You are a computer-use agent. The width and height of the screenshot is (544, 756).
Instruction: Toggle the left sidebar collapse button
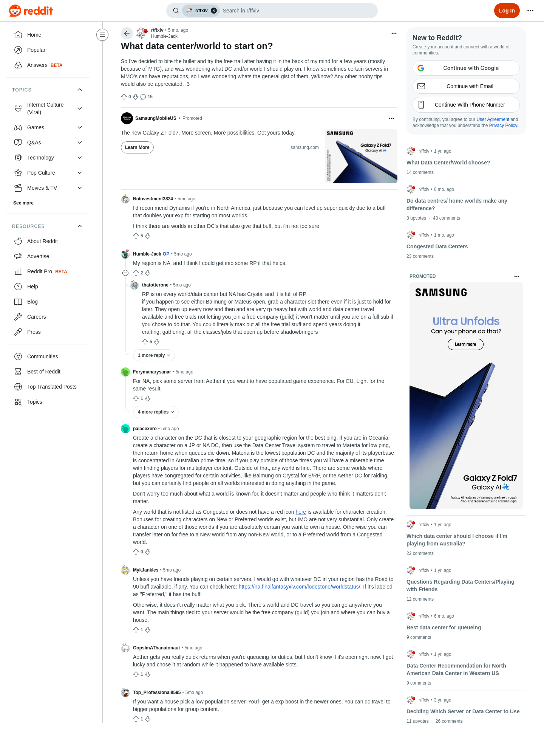[102, 35]
